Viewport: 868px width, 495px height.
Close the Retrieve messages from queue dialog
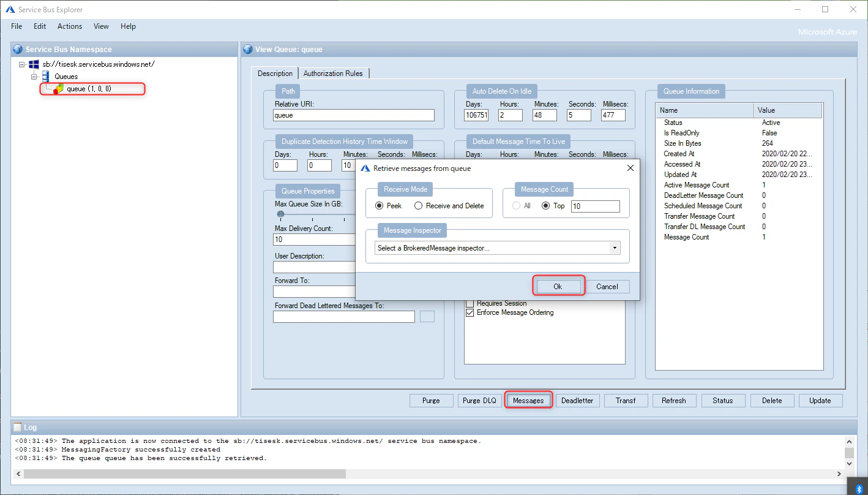pos(630,168)
